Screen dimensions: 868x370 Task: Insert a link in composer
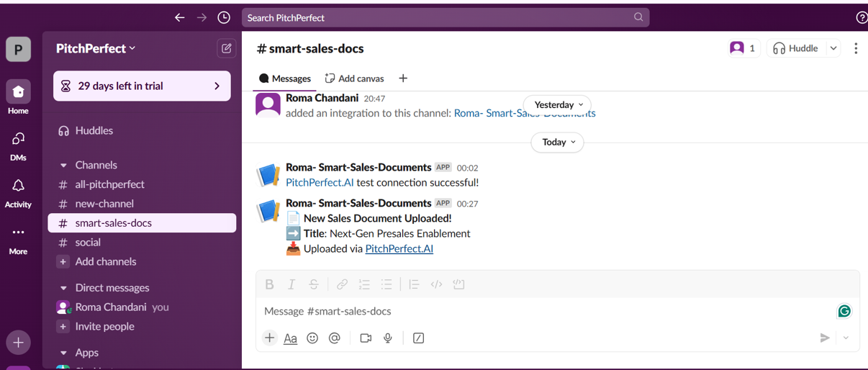(x=342, y=284)
